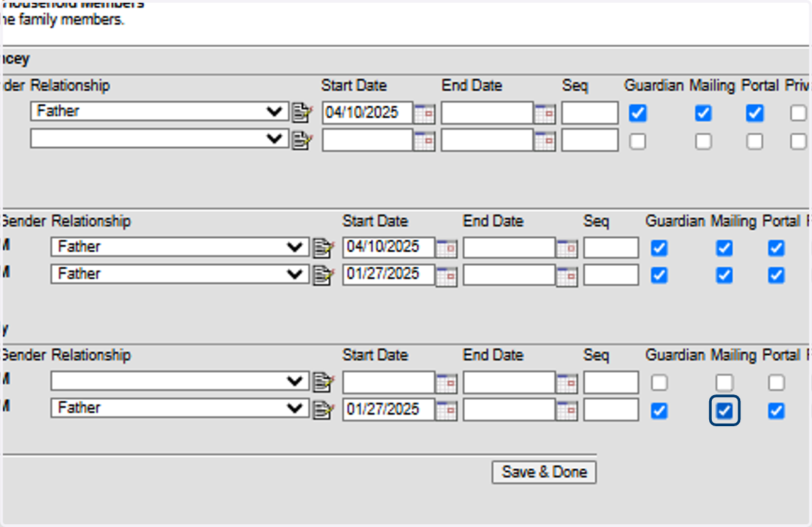Click Start Date field on top section's blank row
This screenshot has height=527, width=812.
(x=367, y=140)
